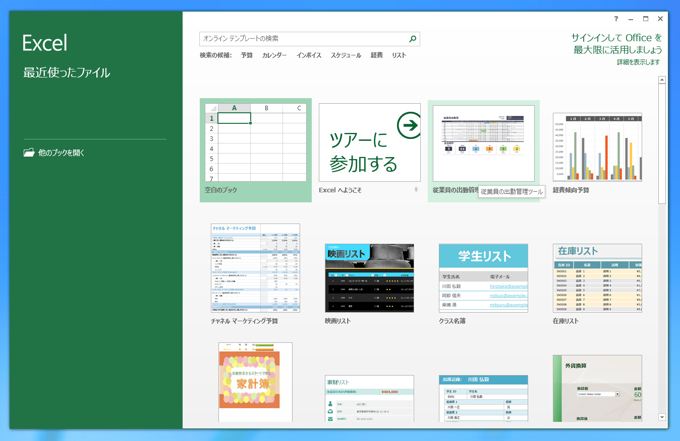The height and width of the screenshot is (441, 680).
Task: Choose the チャネル マーケティング予算 template
Action: pos(255,268)
